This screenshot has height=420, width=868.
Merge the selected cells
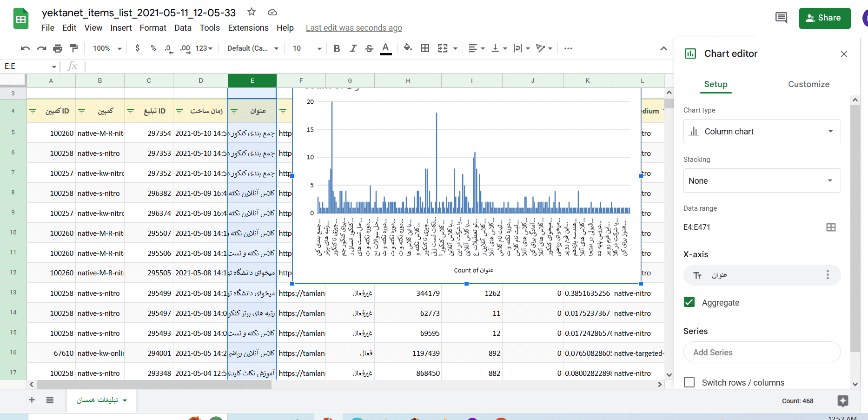[x=443, y=48]
